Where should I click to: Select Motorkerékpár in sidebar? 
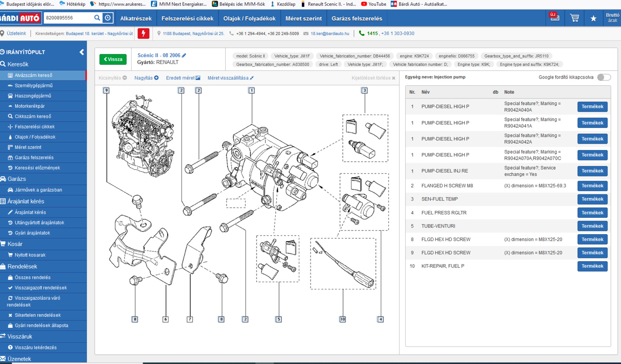43,106
